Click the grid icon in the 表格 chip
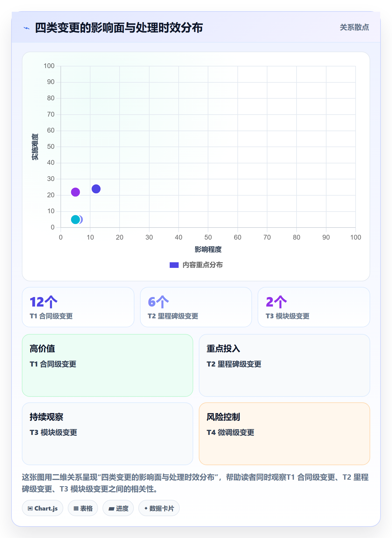 pos(76,509)
